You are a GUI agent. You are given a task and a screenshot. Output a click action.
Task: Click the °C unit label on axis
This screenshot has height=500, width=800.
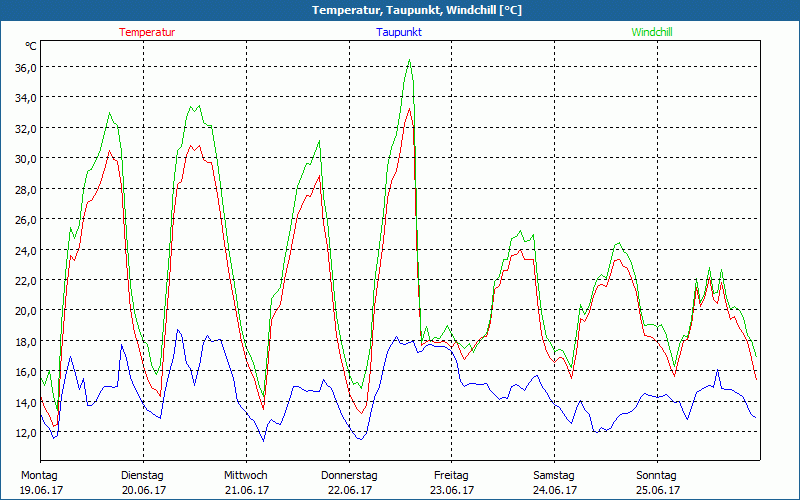pos(31,46)
